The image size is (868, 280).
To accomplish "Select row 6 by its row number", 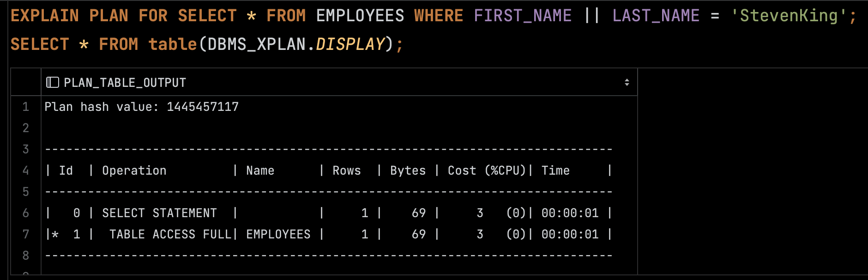I will pos(26,213).
